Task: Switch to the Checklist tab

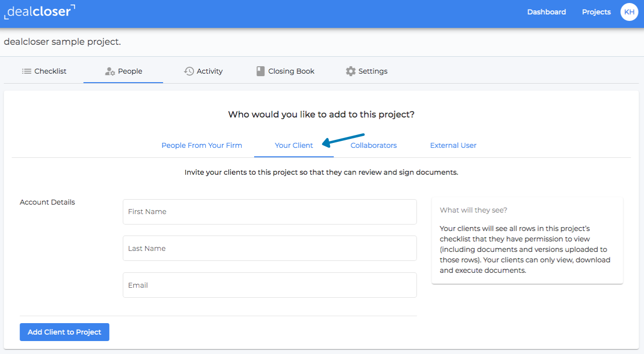Action: pyautogui.click(x=44, y=71)
